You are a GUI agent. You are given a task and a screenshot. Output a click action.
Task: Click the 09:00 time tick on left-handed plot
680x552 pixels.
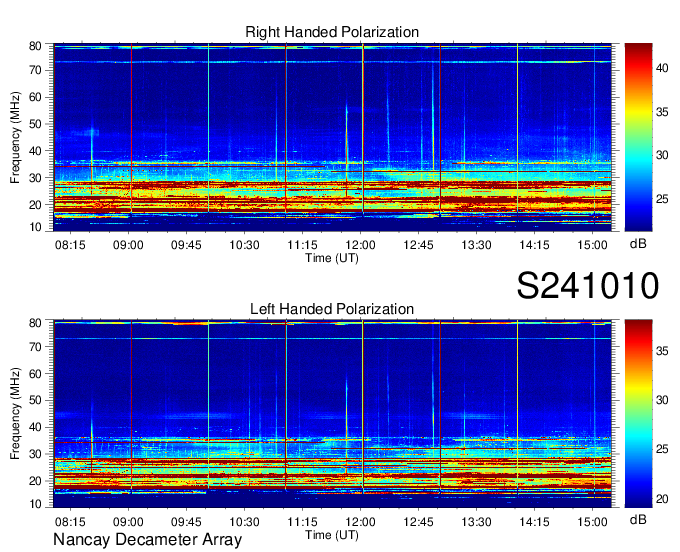coord(128,522)
